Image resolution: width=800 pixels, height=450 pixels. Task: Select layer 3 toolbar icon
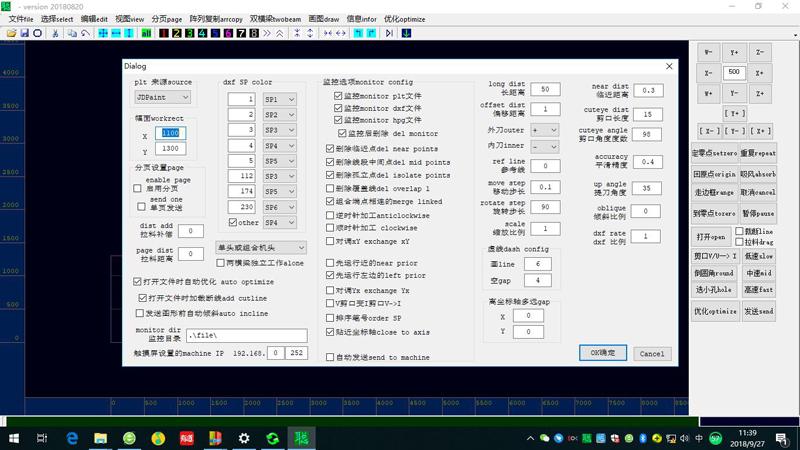(189, 33)
